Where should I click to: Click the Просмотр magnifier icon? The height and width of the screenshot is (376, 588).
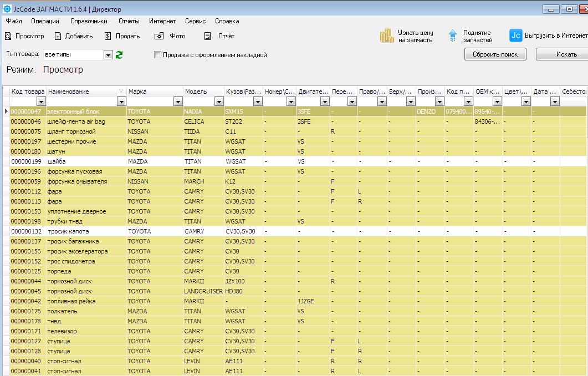click(8, 36)
